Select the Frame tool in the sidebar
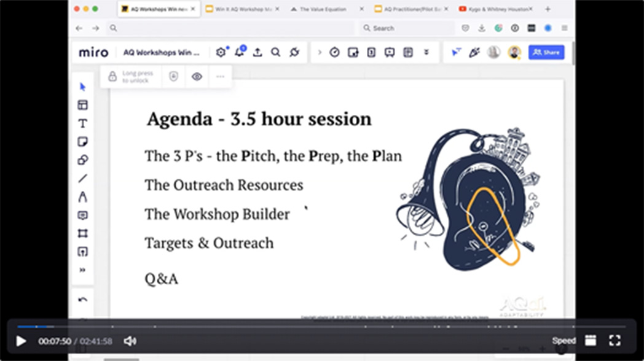644x361 pixels. coord(82,232)
